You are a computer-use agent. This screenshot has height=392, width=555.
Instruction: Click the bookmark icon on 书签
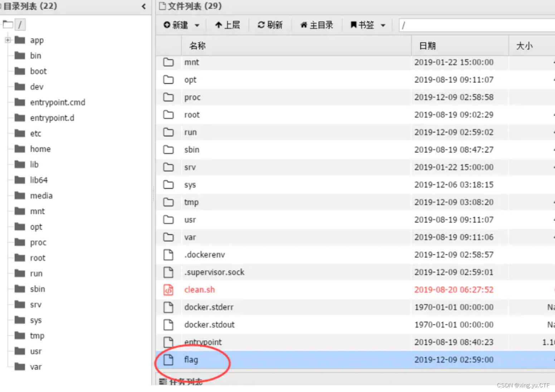(x=354, y=25)
